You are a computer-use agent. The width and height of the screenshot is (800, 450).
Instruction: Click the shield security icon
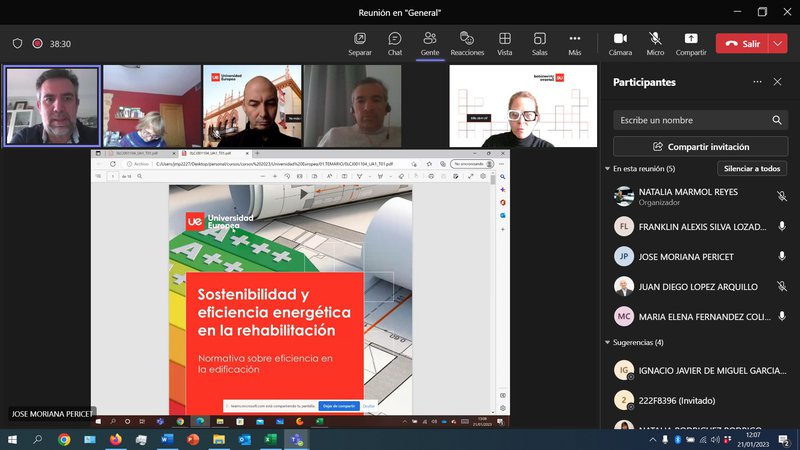(x=17, y=44)
